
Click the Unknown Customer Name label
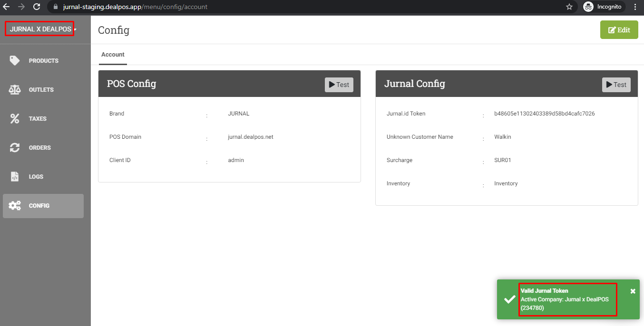coord(420,137)
